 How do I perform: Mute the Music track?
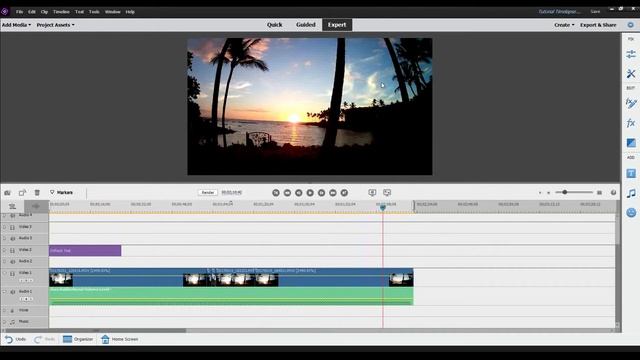point(12,322)
